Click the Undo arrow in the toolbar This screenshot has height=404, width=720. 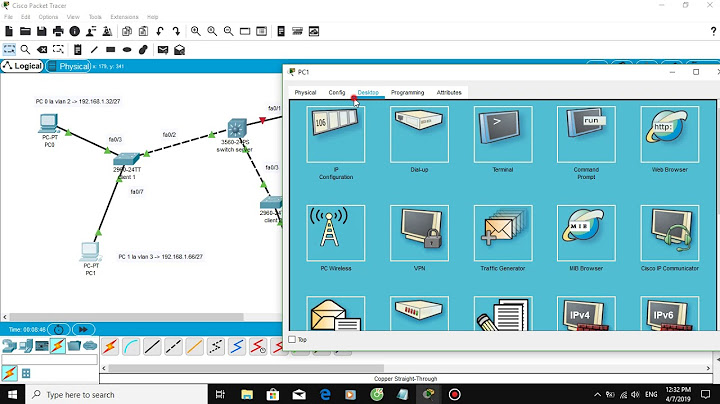tap(160, 31)
